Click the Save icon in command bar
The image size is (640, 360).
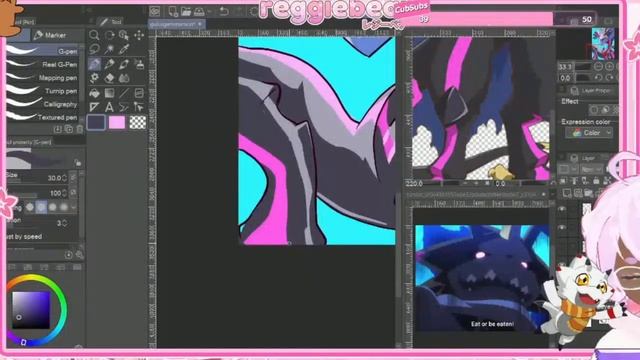pyautogui.click(x=199, y=11)
